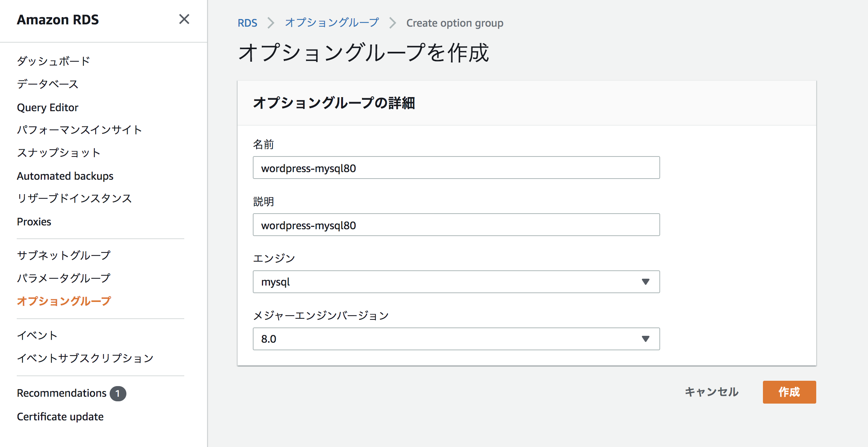
Task: Open イベントサブスクリプション page
Action: coord(85,358)
